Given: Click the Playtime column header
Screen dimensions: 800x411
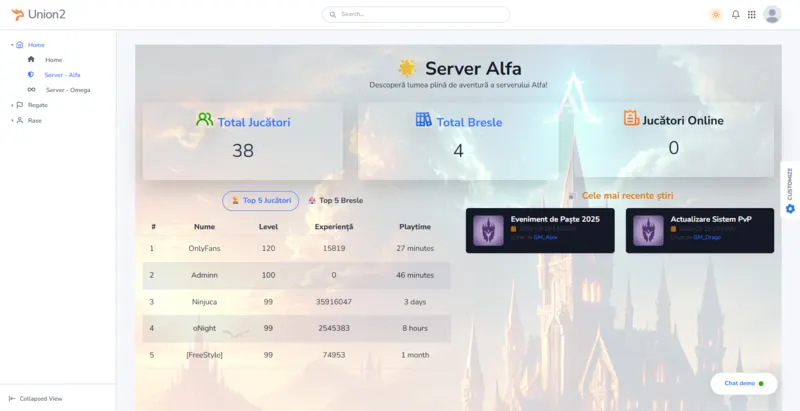Looking at the screenshot, I should (415, 226).
